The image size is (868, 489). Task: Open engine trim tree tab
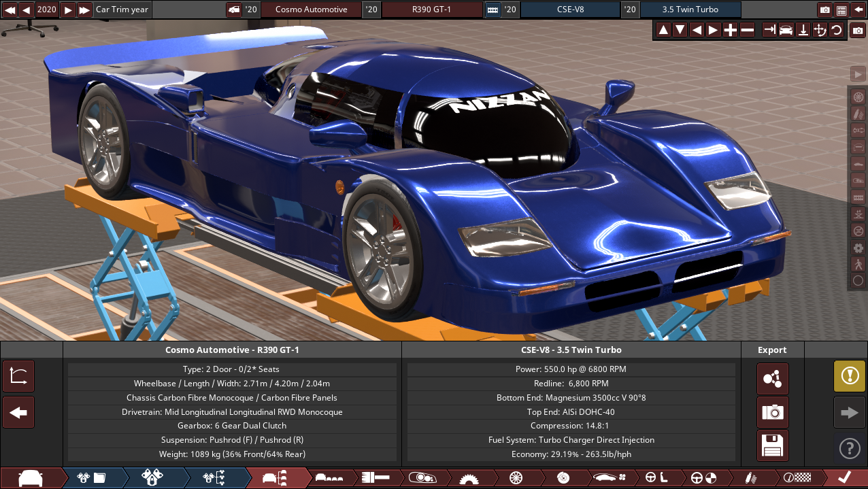click(x=214, y=477)
